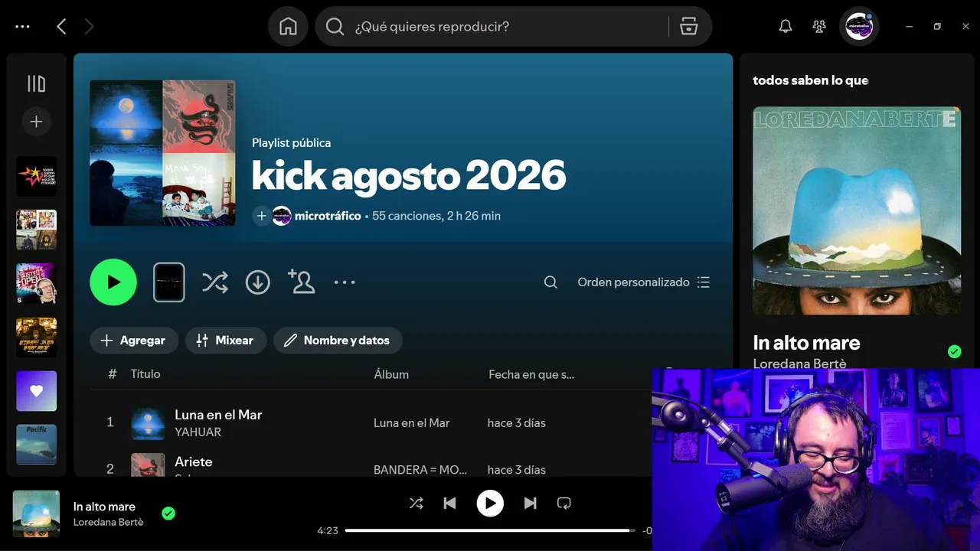Viewport: 980px width, 551px height.
Task: Open In alto mare in the now-playing bar
Action: coord(104,507)
